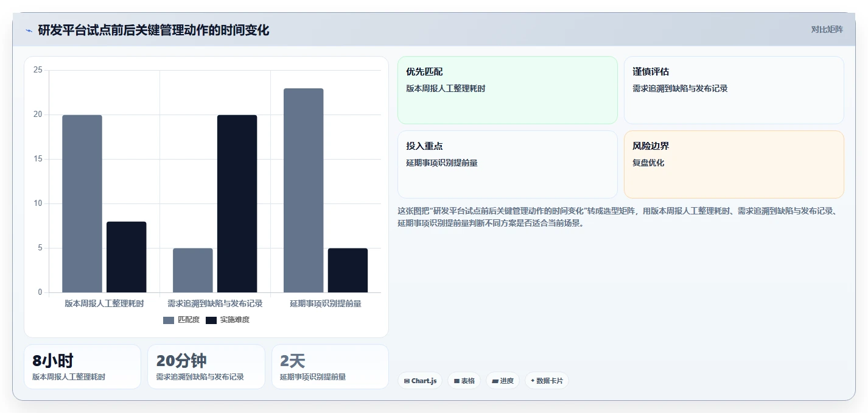The height and width of the screenshot is (413, 868).
Task: Click the 实施难度 legend label text
Action: (x=235, y=320)
